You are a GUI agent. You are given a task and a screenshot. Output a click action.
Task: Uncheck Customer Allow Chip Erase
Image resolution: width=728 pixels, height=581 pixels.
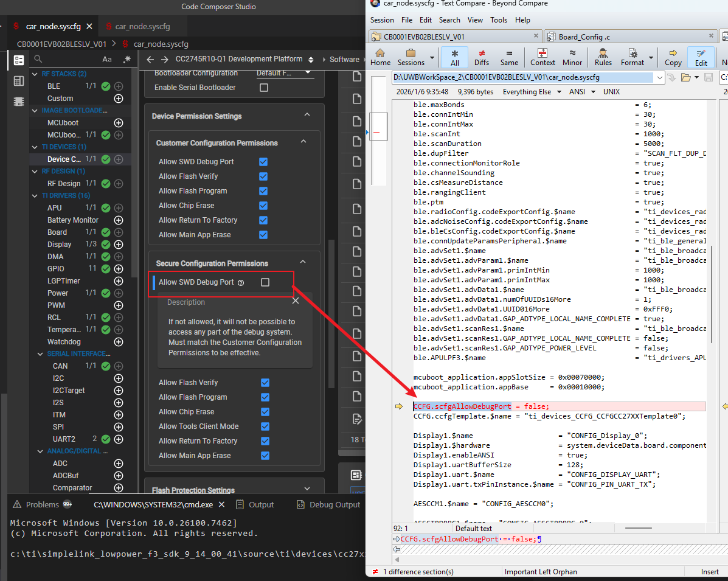263,206
